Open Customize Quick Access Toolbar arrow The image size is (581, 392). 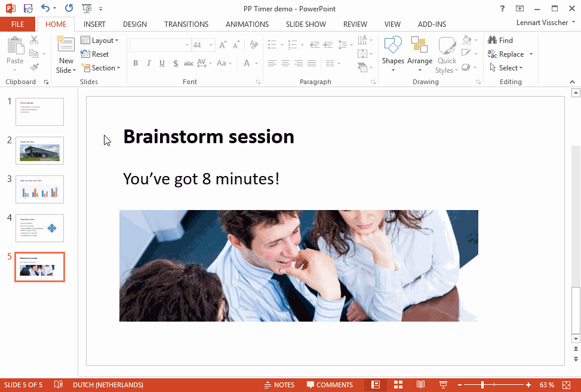tap(100, 8)
